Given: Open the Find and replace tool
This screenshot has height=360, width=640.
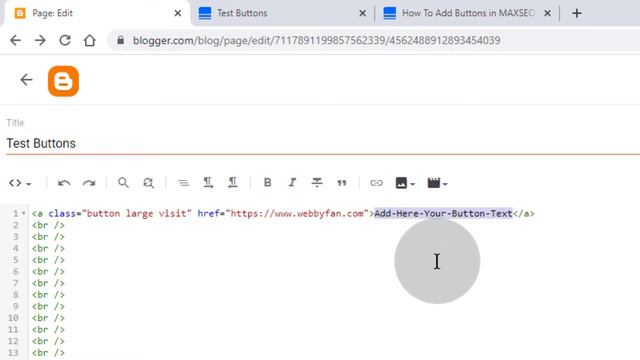Looking at the screenshot, I should (149, 183).
